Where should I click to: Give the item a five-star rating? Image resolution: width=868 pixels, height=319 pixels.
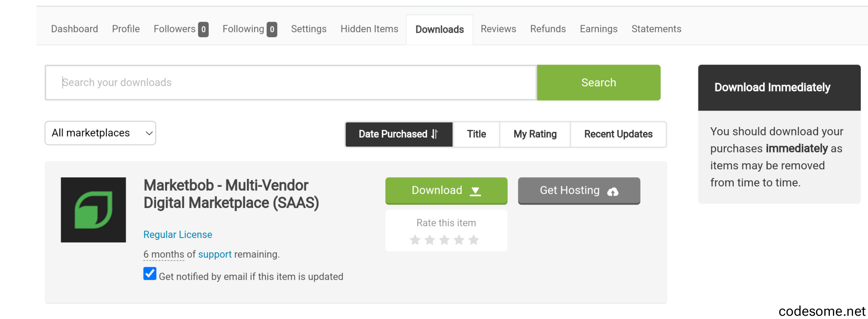point(474,240)
